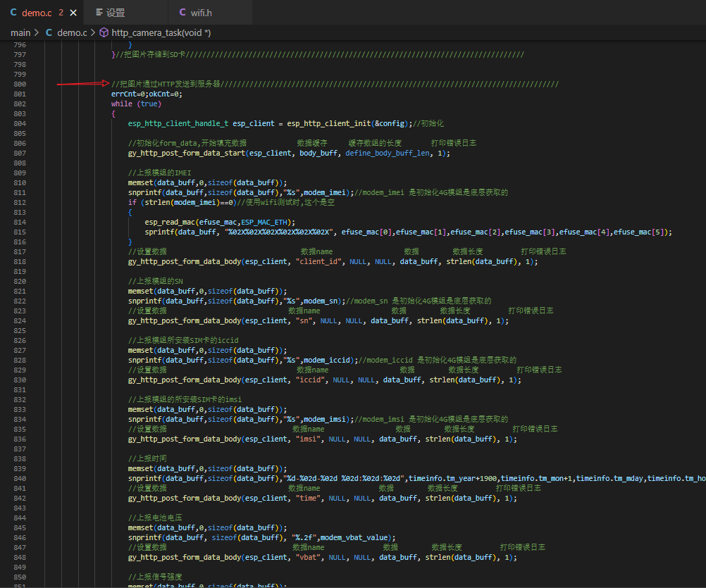Screen dimensions: 706x588
Task: Click the settings list icon on 设置 tab
Action: (x=99, y=12)
